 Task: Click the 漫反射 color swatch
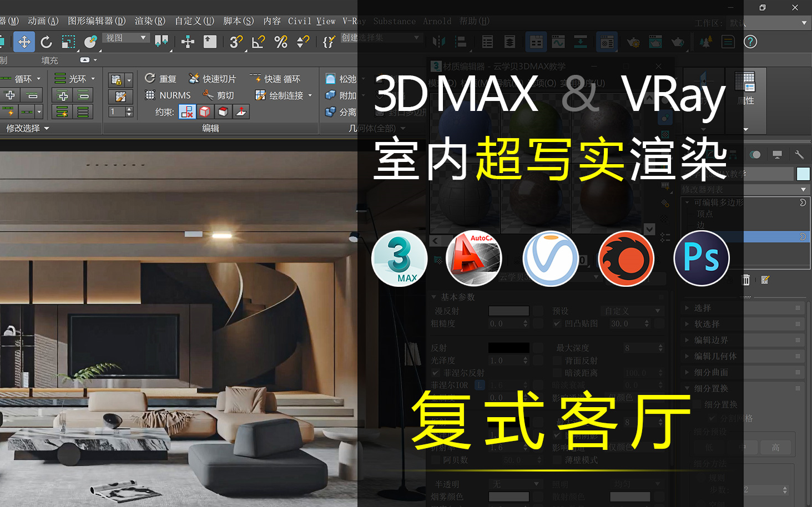509,311
